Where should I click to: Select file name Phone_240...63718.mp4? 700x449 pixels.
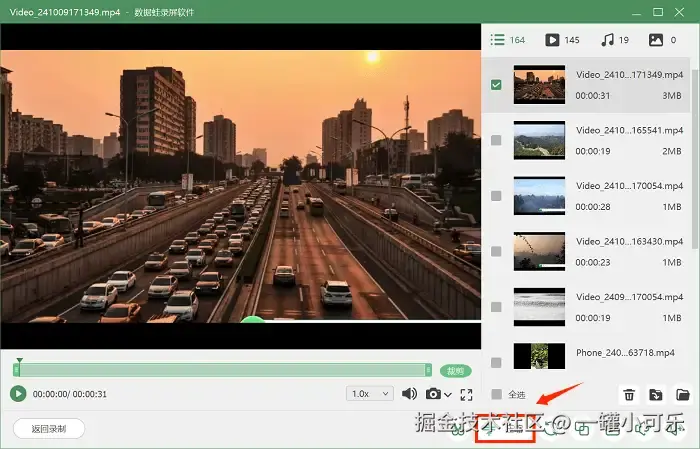[x=625, y=353]
